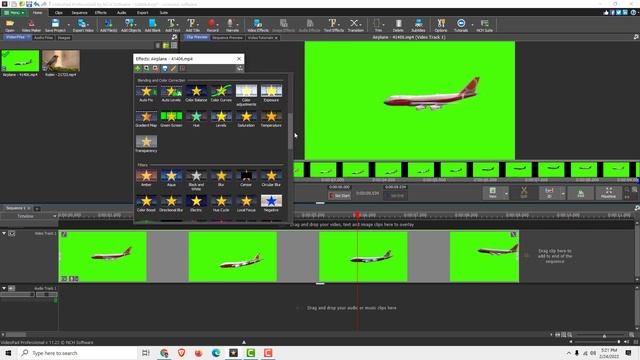Open NCH Suite from the toolbar
This screenshot has width=640, height=360.
coord(484,25)
